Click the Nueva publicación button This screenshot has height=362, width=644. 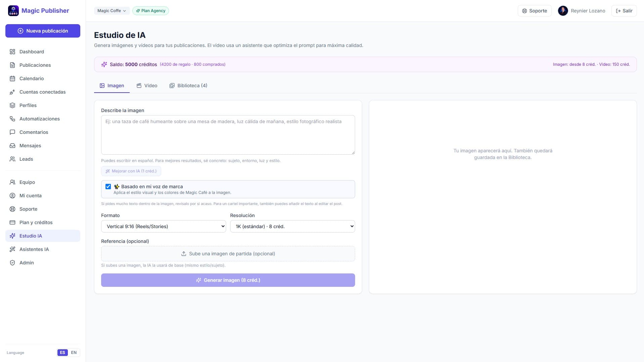[x=43, y=31]
